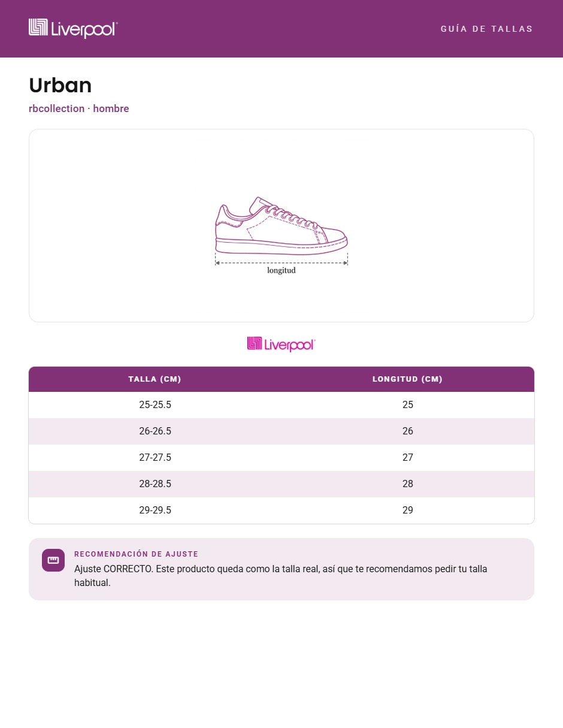The height and width of the screenshot is (728, 563).
Task: Select the 29-29.5 size row
Action: pyautogui.click(x=281, y=510)
